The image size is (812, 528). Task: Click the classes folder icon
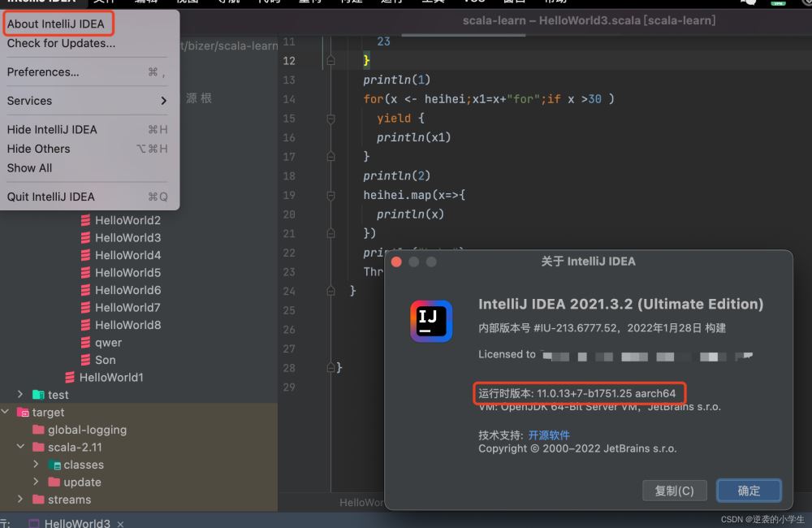click(54, 465)
